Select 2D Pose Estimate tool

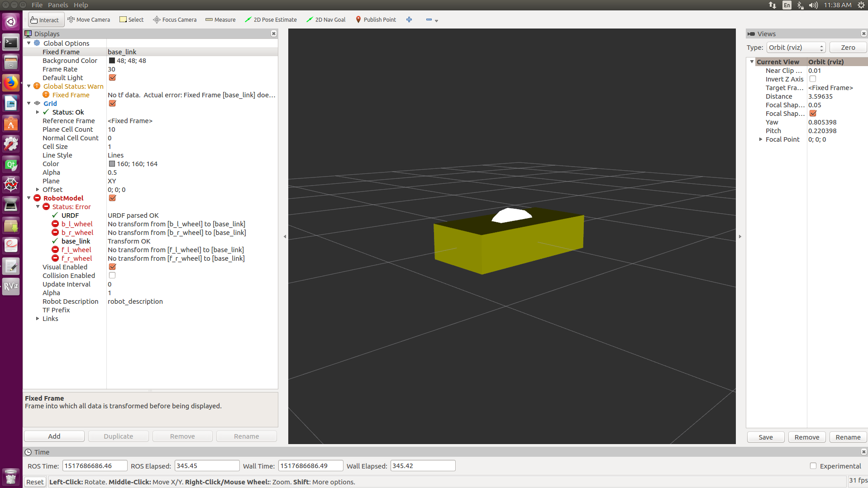[271, 20]
